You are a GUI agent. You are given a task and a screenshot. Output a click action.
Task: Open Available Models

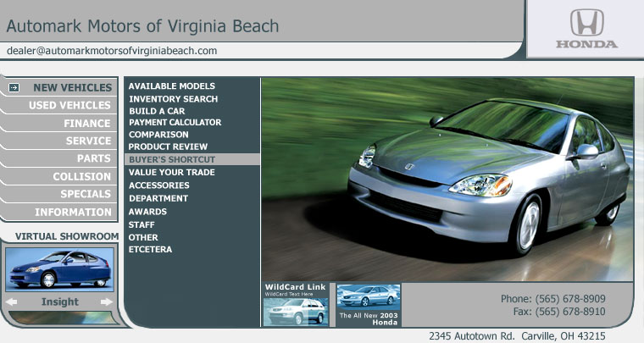coord(172,86)
